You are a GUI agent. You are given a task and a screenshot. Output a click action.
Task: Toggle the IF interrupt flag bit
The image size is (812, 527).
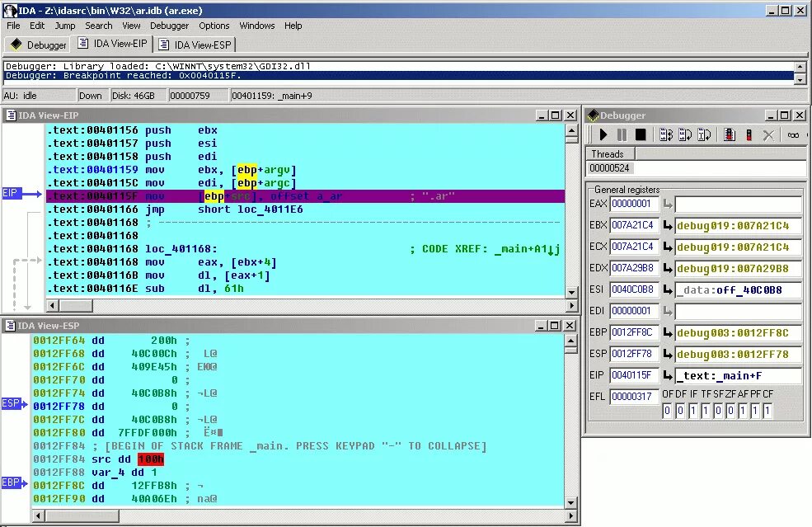pos(692,410)
